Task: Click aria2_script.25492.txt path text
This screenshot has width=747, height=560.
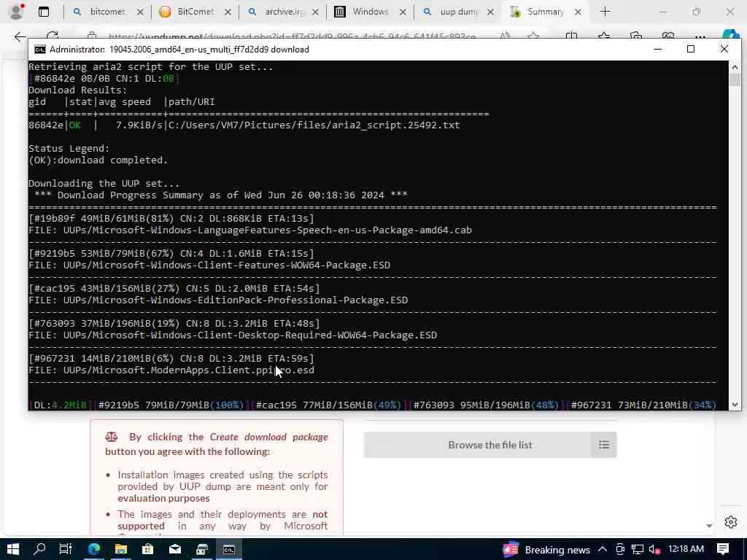Action: click(x=314, y=125)
